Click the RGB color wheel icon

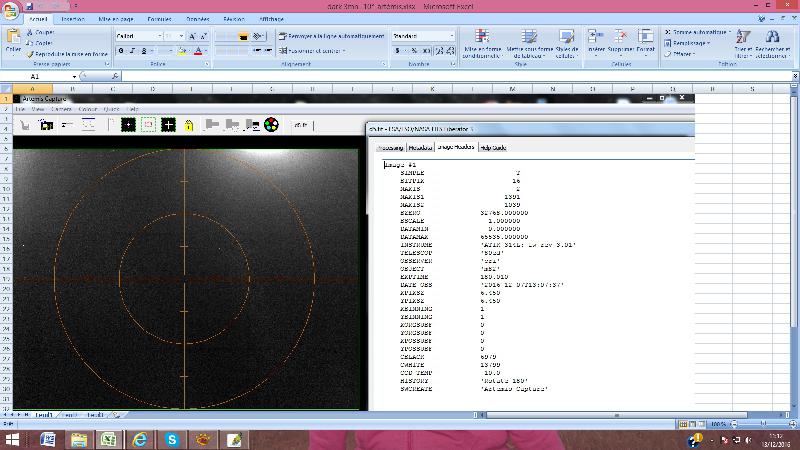click(x=271, y=124)
